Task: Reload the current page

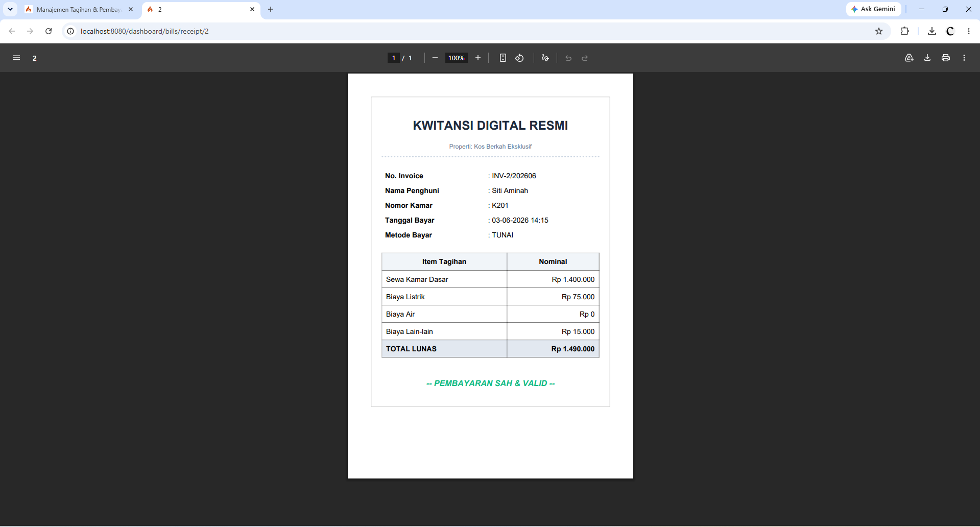Action: [x=49, y=31]
